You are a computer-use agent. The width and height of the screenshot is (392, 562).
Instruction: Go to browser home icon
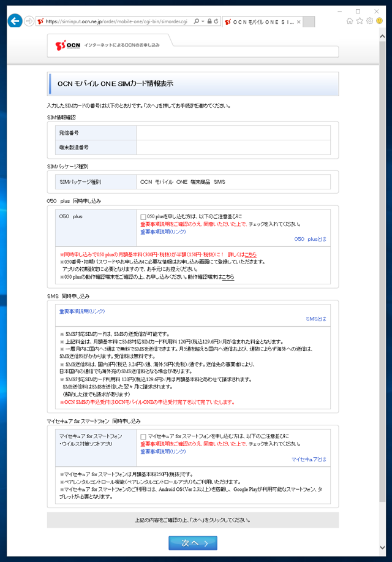[350, 21]
